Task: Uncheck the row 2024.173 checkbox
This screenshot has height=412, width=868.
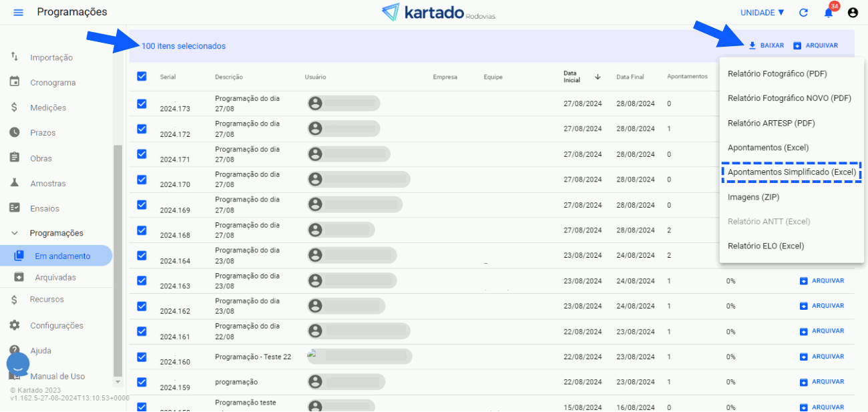Action: 142,104
